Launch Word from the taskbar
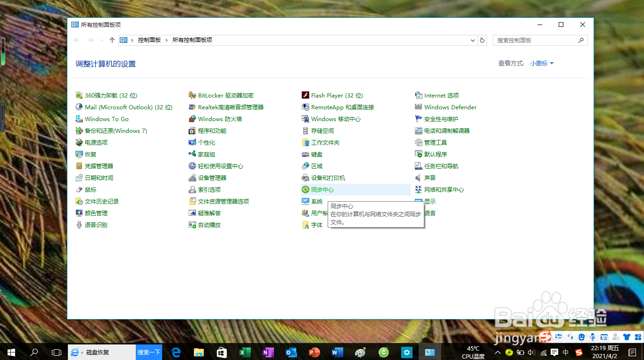Image resolution: width=644 pixels, height=360 pixels. [x=337, y=352]
